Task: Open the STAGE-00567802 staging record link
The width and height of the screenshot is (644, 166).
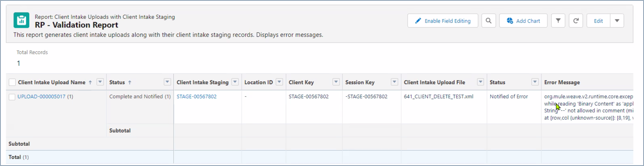Action: (x=196, y=97)
